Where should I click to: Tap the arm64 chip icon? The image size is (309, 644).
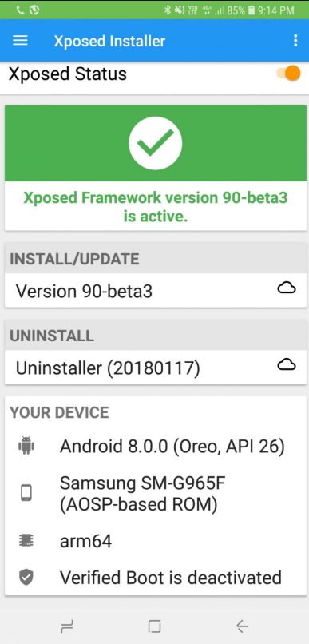[x=26, y=540]
